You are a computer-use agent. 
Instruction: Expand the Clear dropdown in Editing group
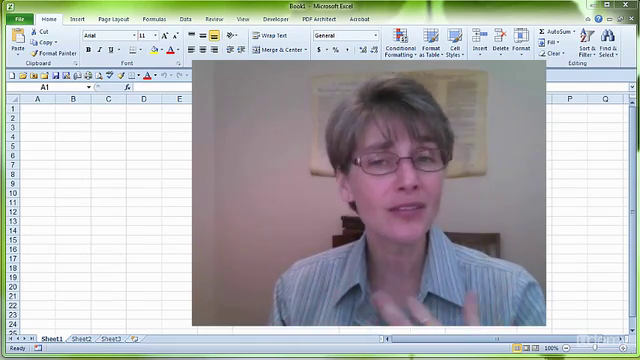point(563,53)
